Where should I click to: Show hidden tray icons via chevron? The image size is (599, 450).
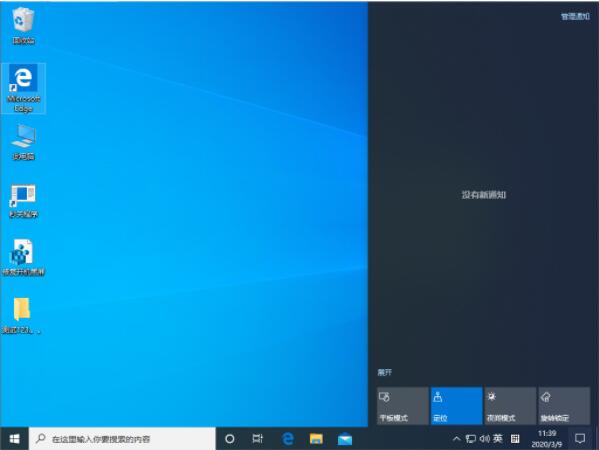click(x=457, y=439)
